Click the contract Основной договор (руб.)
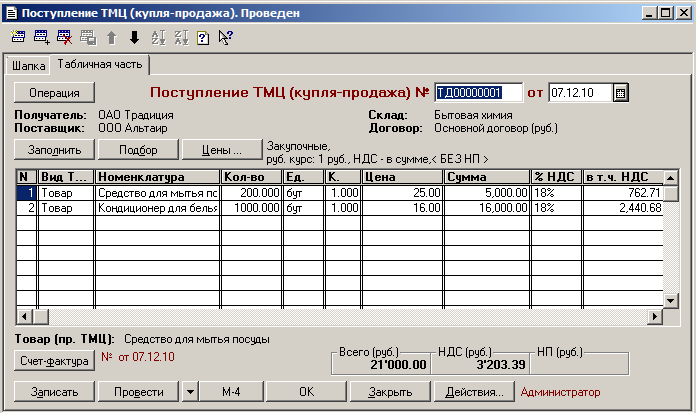 [x=496, y=128]
